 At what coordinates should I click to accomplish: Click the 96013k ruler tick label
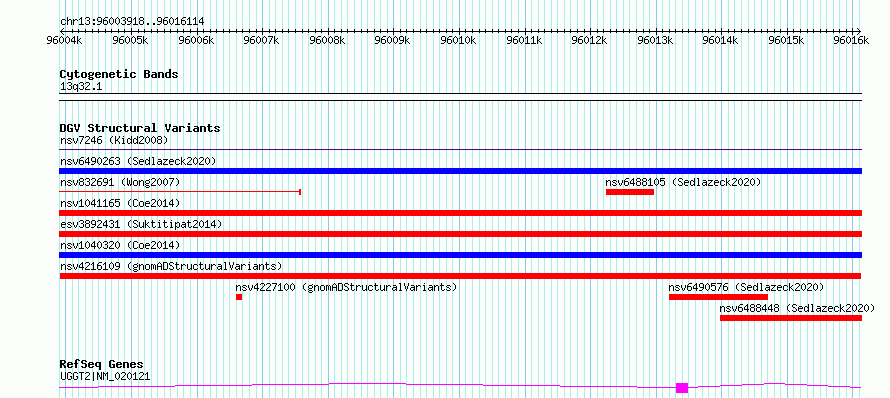tap(655, 41)
